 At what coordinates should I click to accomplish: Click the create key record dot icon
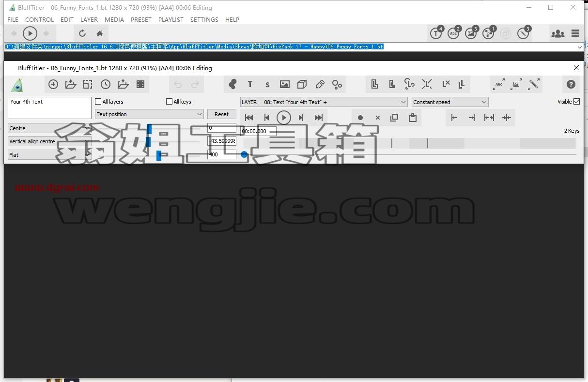pos(360,118)
